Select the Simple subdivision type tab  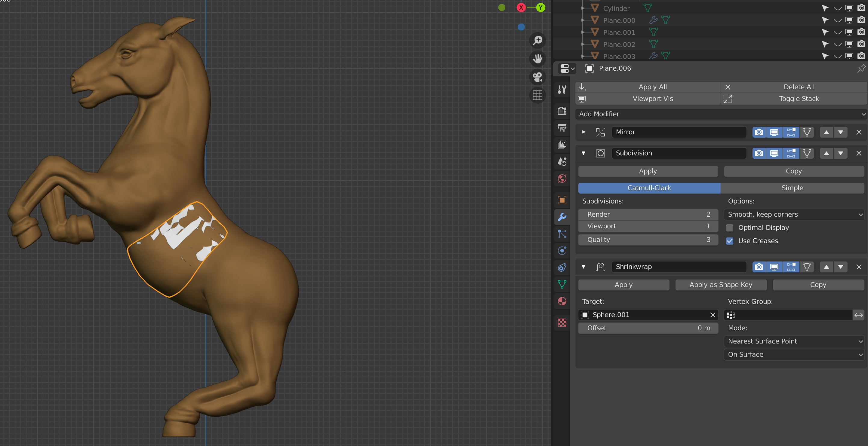pyautogui.click(x=792, y=188)
